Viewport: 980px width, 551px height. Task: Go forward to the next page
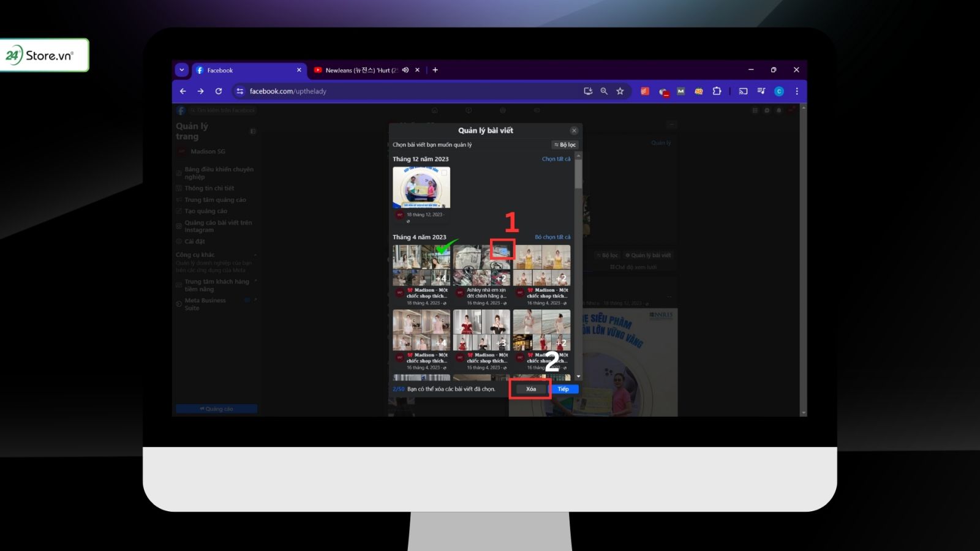coord(200,91)
